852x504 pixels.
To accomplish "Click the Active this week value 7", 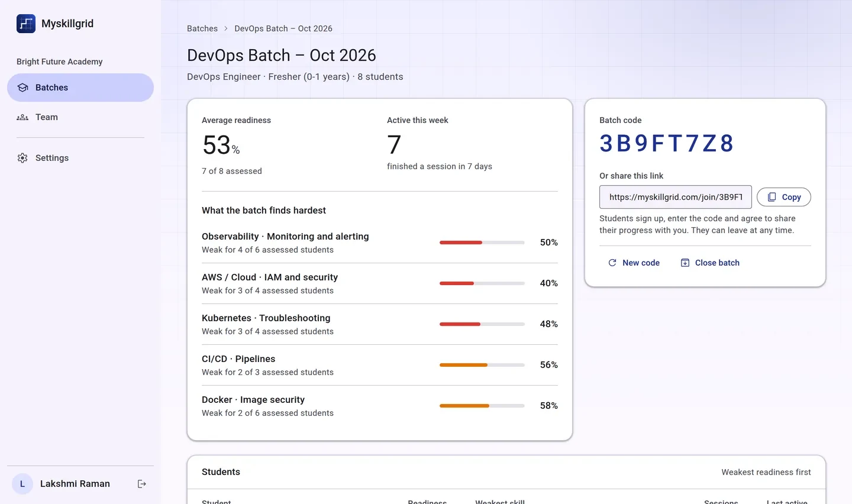I will coord(394,145).
